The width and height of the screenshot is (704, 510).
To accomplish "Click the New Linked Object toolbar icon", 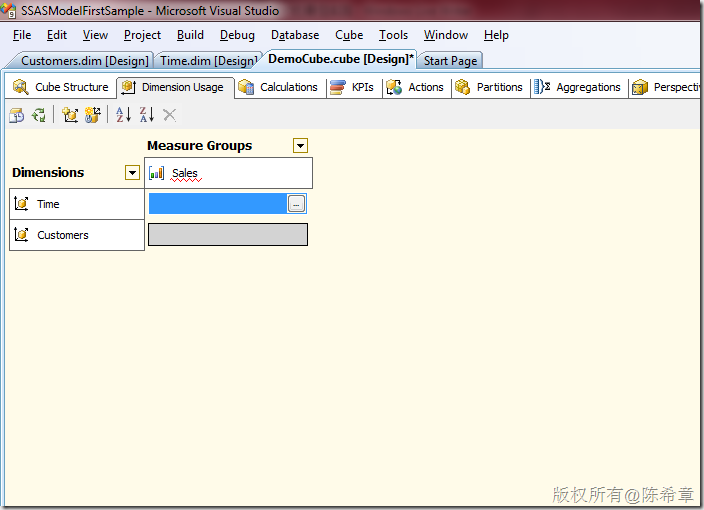I will 93,115.
